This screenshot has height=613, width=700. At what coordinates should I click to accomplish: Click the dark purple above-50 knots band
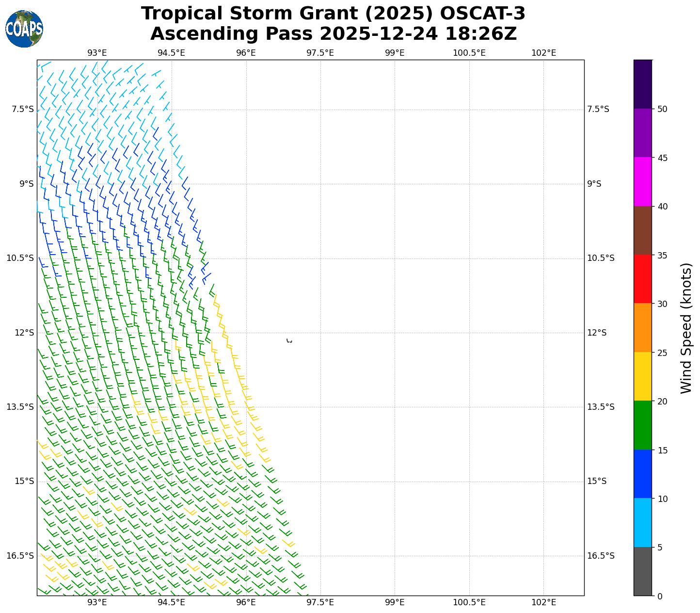643,84
